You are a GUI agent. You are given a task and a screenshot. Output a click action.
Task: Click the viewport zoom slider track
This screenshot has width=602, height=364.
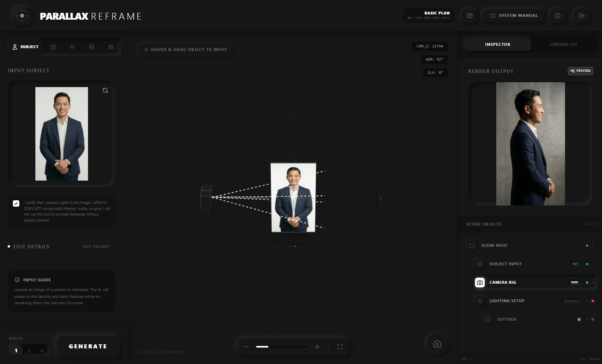coord(282,347)
